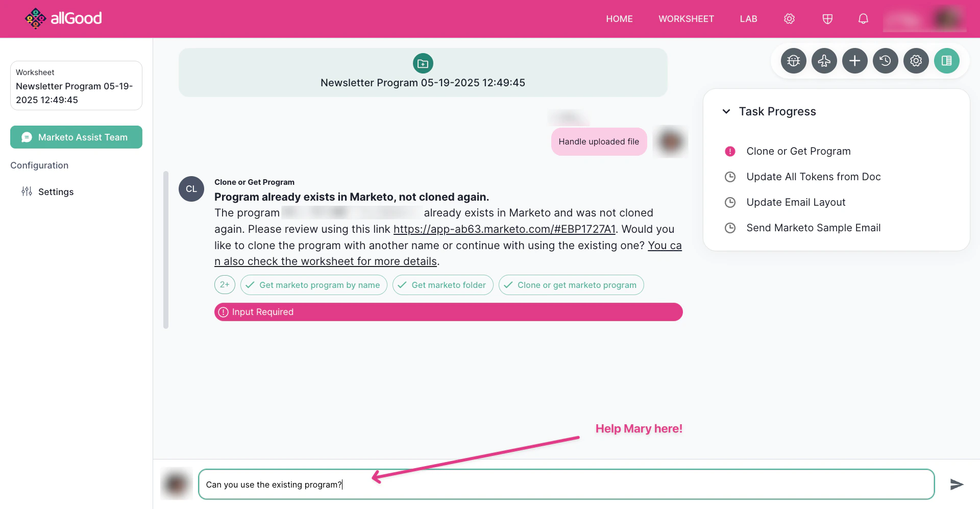
Task: Open the history clock icon button
Action: tap(885, 61)
